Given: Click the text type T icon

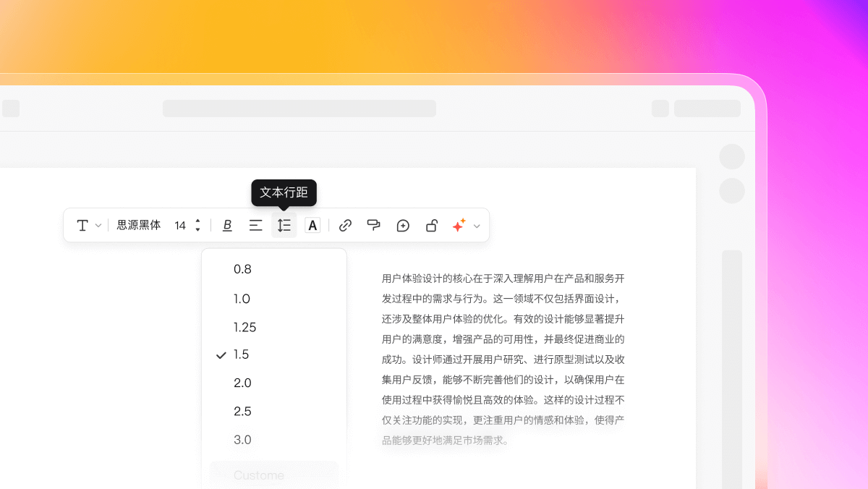Looking at the screenshot, I should click(x=82, y=226).
